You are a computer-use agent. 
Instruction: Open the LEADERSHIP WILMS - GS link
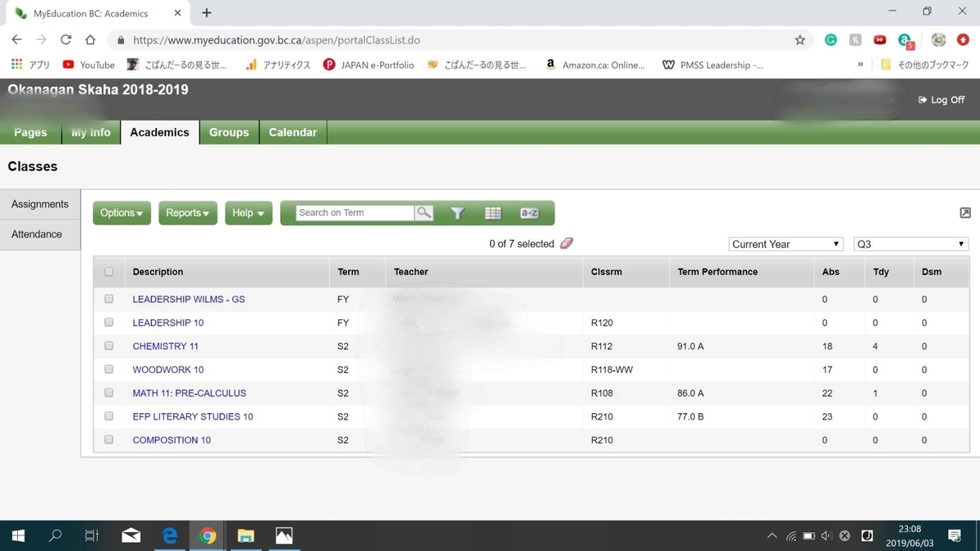189,299
